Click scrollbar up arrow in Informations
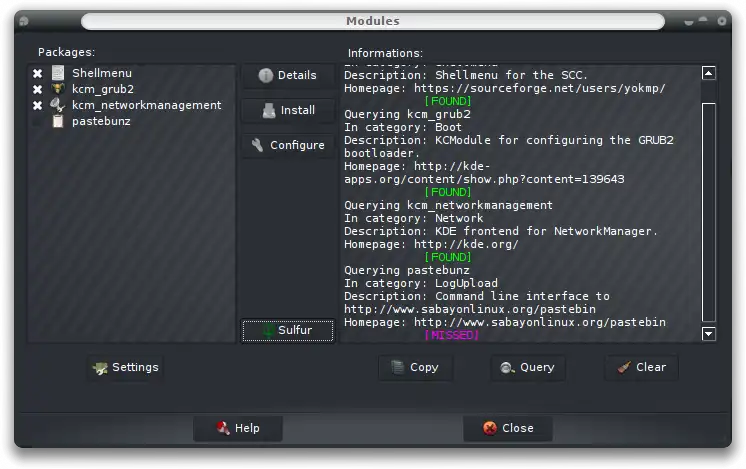 pyautogui.click(x=708, y=73)
